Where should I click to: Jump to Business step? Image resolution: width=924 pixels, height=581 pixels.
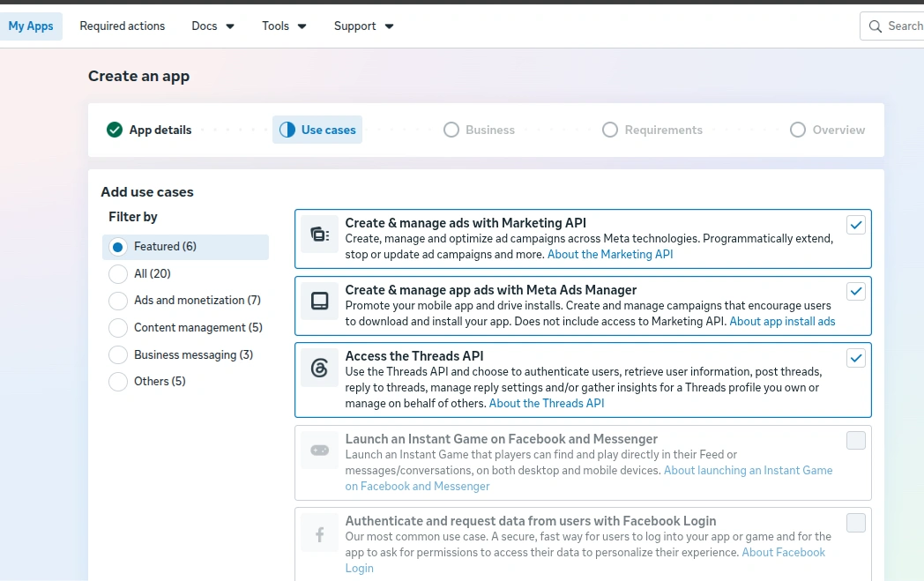479,130
